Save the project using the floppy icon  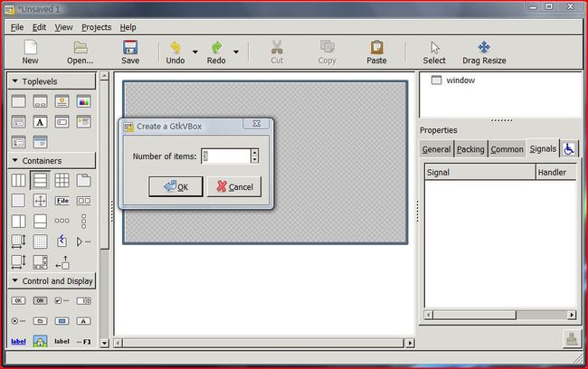click(x=130, y=48)
